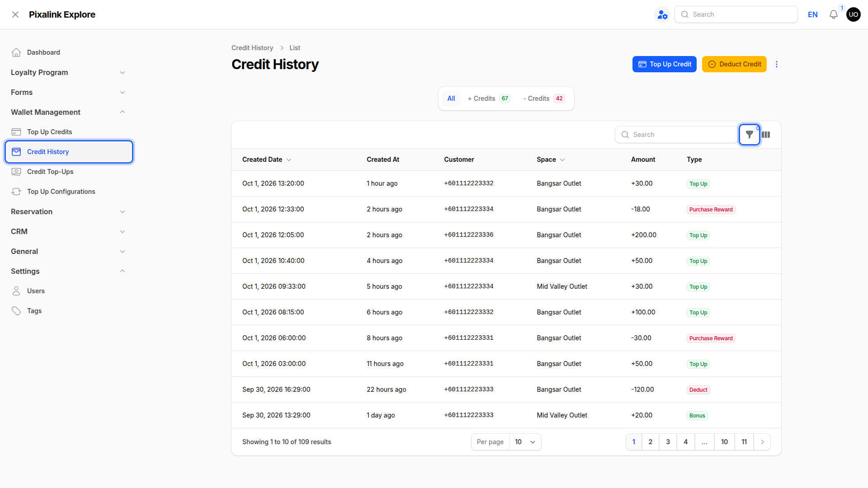The image size is (868, 488).
Task: Open the UO user avatar menu
Action: click(853, 14)
